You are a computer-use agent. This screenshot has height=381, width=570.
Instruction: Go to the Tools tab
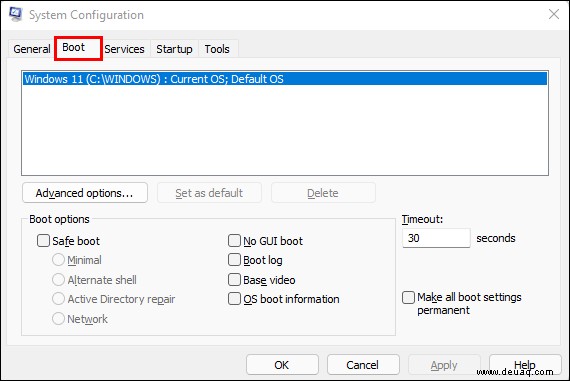pyautogui.click(x=217, y=49)
